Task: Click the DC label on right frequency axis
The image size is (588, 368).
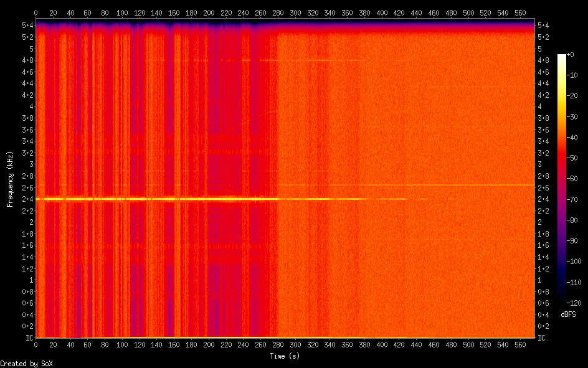Action: coord(542,338)
